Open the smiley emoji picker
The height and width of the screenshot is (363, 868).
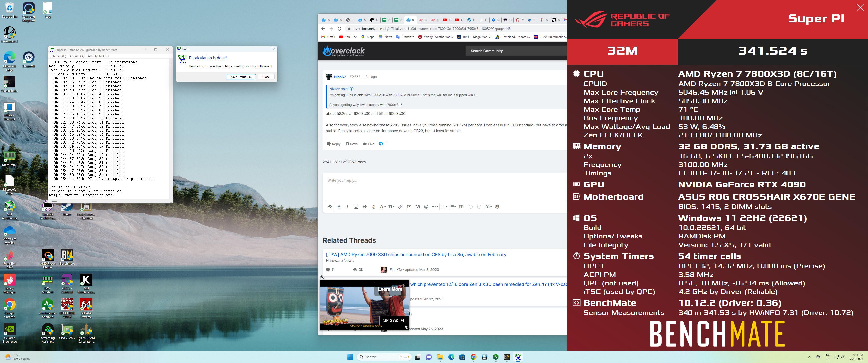pos(426,207)
